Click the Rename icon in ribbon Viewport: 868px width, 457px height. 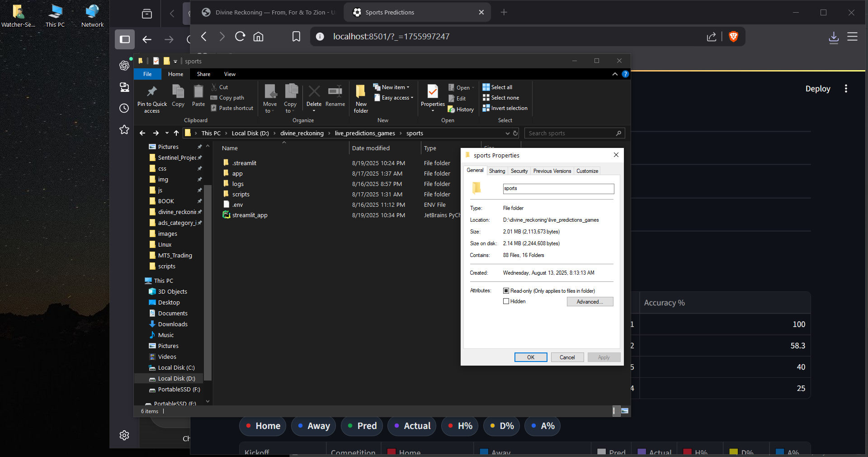tap(335, 92)
